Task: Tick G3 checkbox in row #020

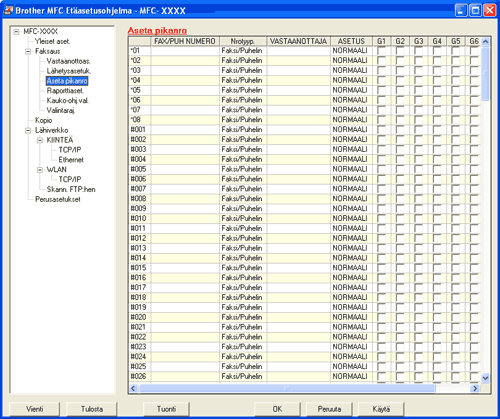Action: tap(418, 317)
